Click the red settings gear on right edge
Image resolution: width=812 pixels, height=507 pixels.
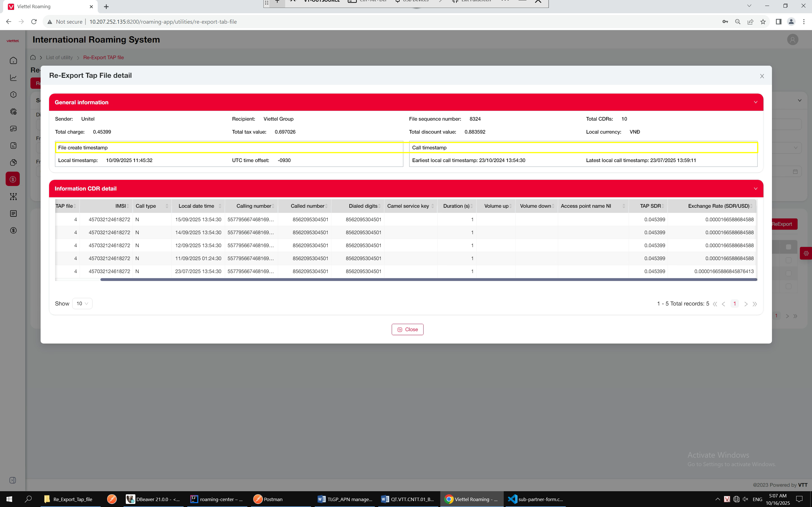point(806,253)
